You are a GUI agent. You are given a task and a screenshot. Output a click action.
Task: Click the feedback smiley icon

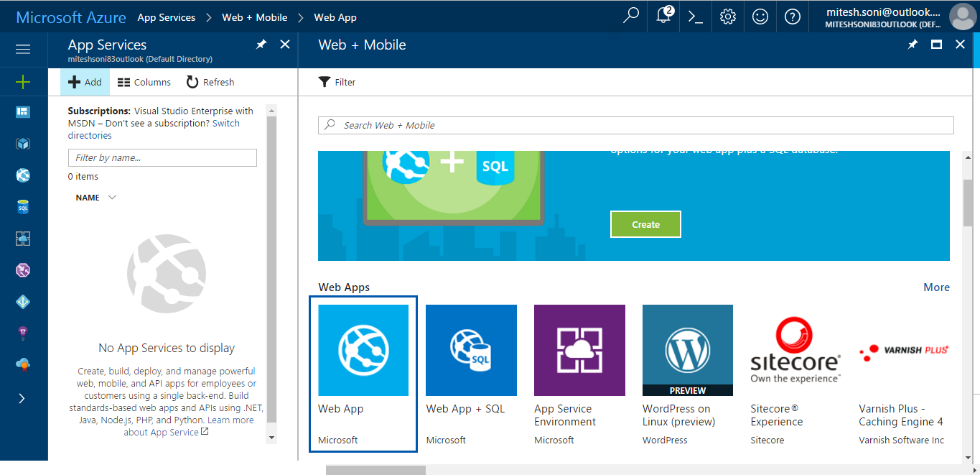tap(760, 17)
